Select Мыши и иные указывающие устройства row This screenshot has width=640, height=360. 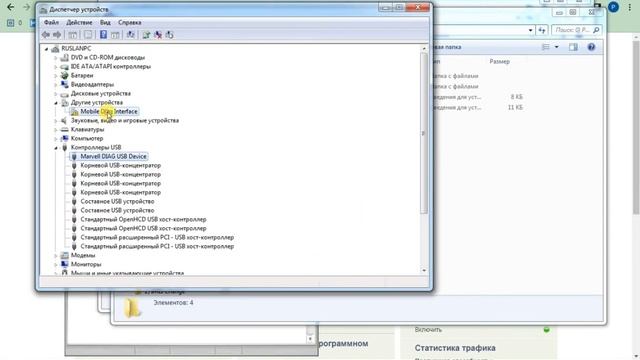(127, 273)
